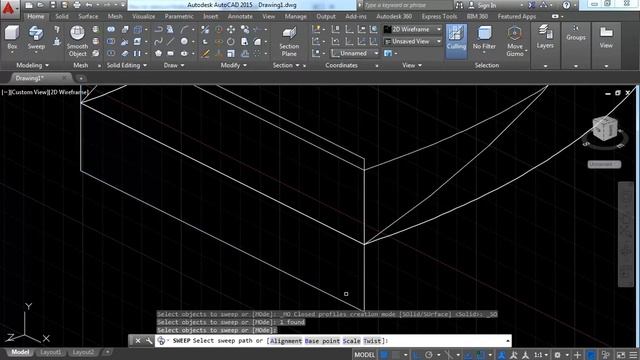Click the Move tool in Modify panel

pos(231,29)
